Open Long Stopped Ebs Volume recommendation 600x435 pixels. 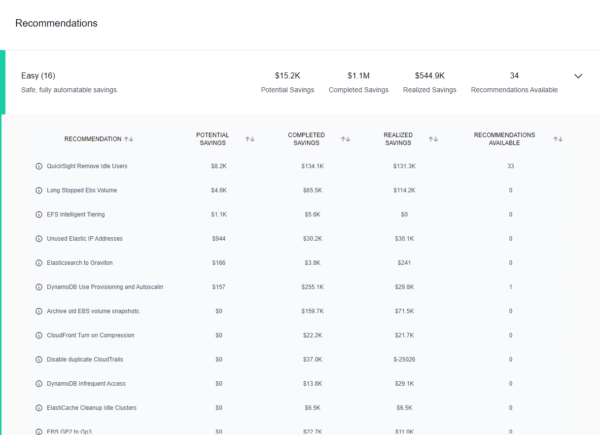[82, 190]
